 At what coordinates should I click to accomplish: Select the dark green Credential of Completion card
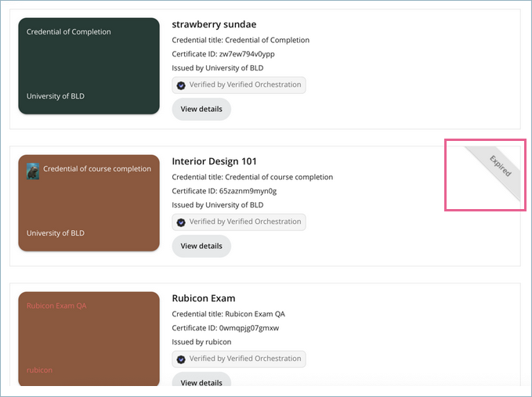[x=89, y=66]
